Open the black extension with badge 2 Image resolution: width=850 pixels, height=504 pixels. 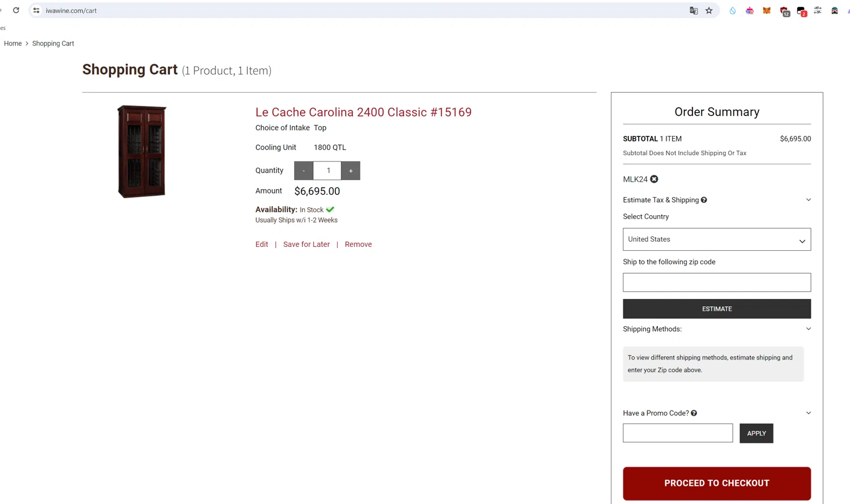pyautogui.click(x=801, y=11)
